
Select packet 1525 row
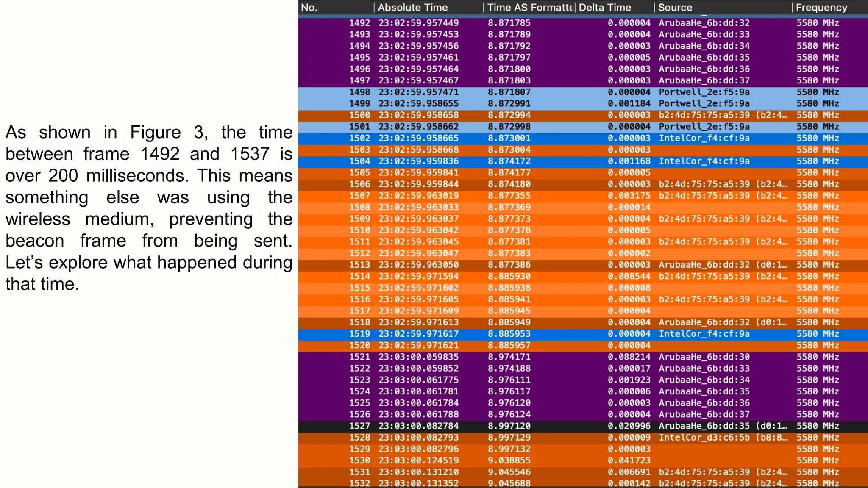tap(583, 403)
